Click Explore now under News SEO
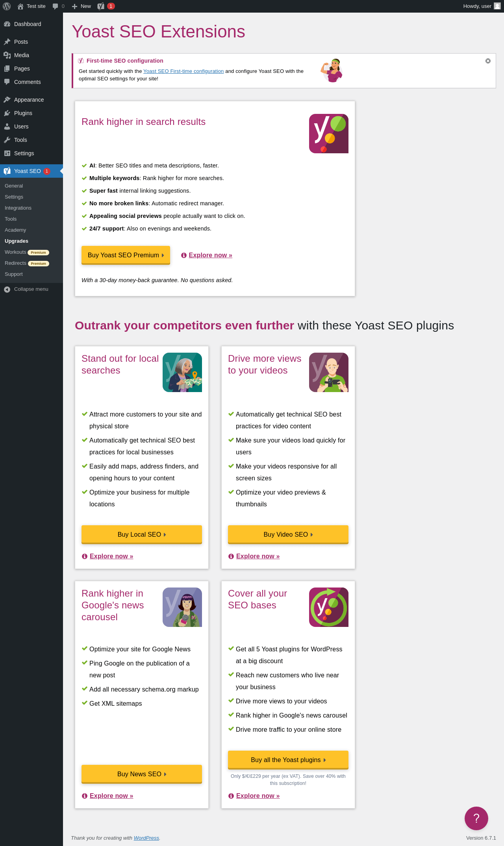This screenshot has height=846, width=504. click(111, 796)
